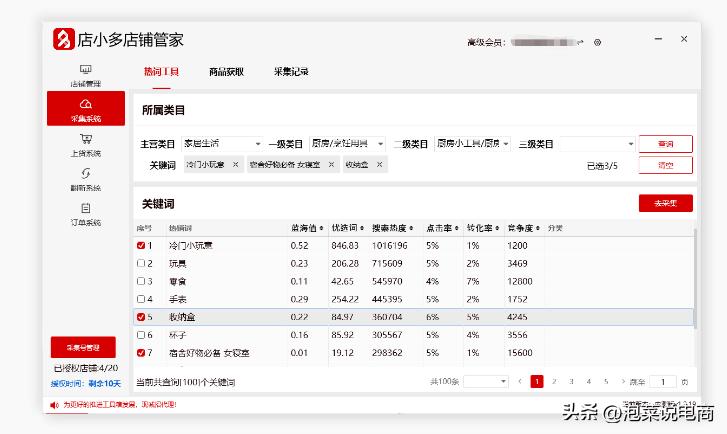Screen dimensions: 727x434
Task: Go to previous page arrow in pagination
Action: point(520,382)
